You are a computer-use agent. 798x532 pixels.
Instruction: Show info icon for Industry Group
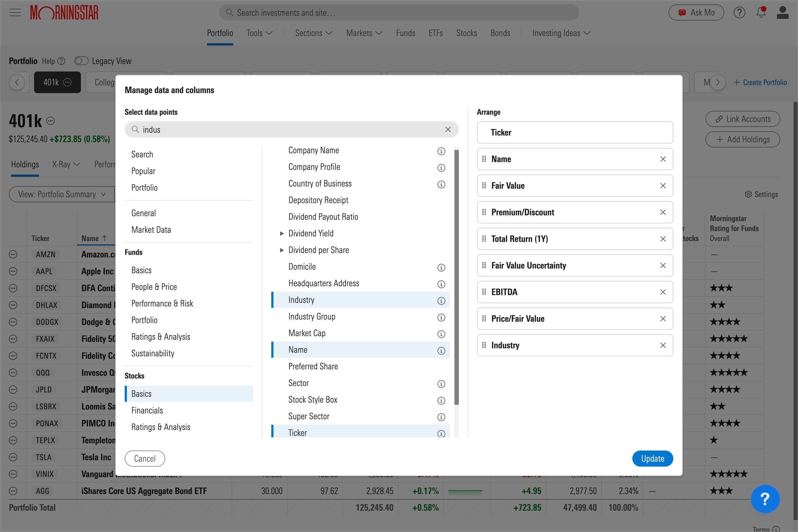(441, 318)
